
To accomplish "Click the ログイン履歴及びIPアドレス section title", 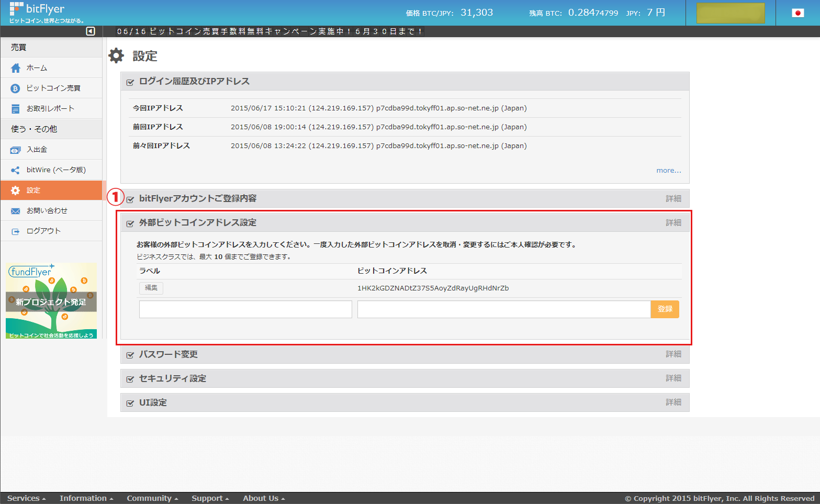I will click(194, 82).
